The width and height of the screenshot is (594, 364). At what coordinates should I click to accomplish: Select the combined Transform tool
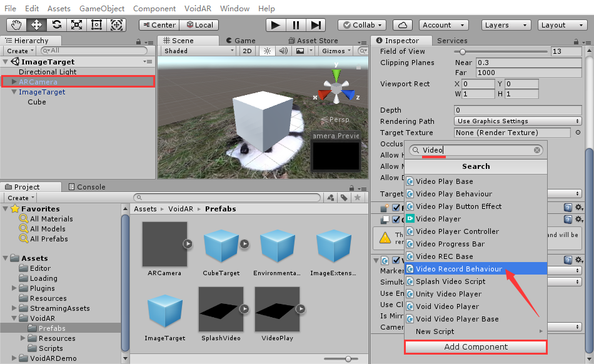[x=116, y=25]
